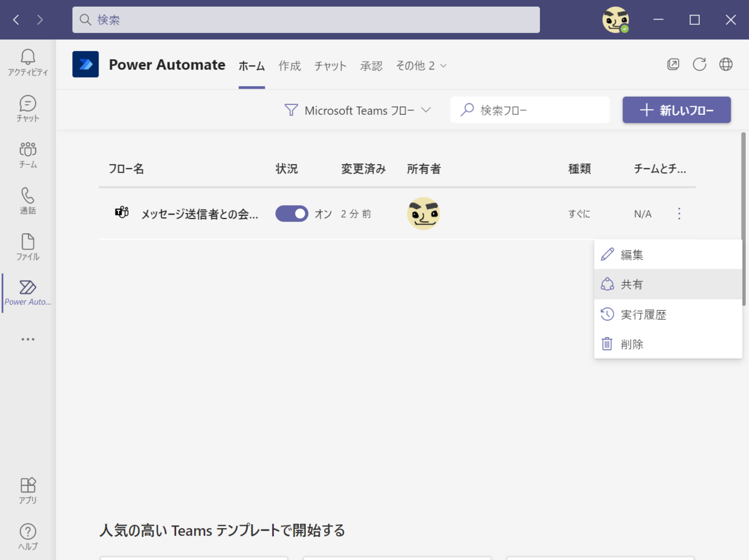The height and width of the screenshot is (560, 749).
Task: Open Teams (チーム) in the sidebar
Action: point(27,155)
